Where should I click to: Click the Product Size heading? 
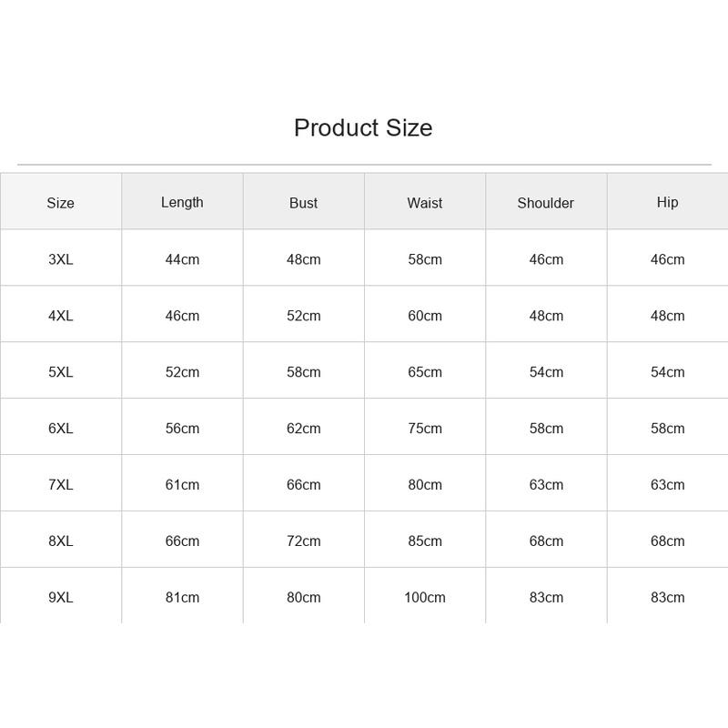click(363, 127)
